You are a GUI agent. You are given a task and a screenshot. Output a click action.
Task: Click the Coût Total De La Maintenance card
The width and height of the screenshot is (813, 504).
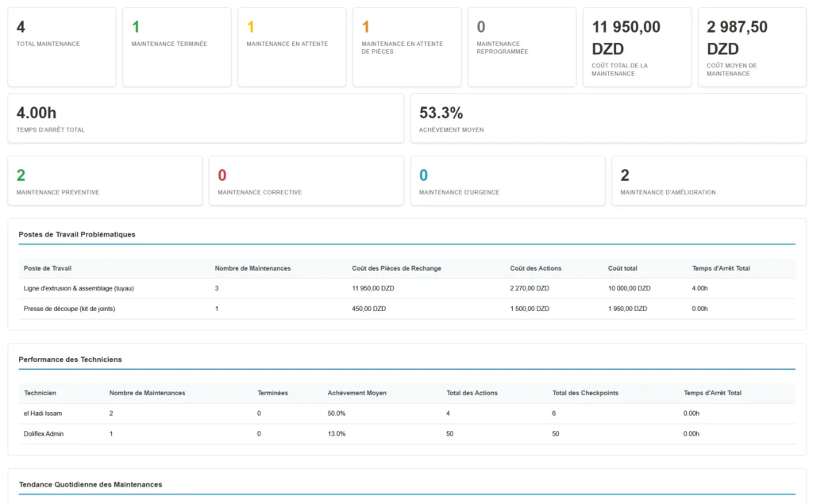[636, 46]
